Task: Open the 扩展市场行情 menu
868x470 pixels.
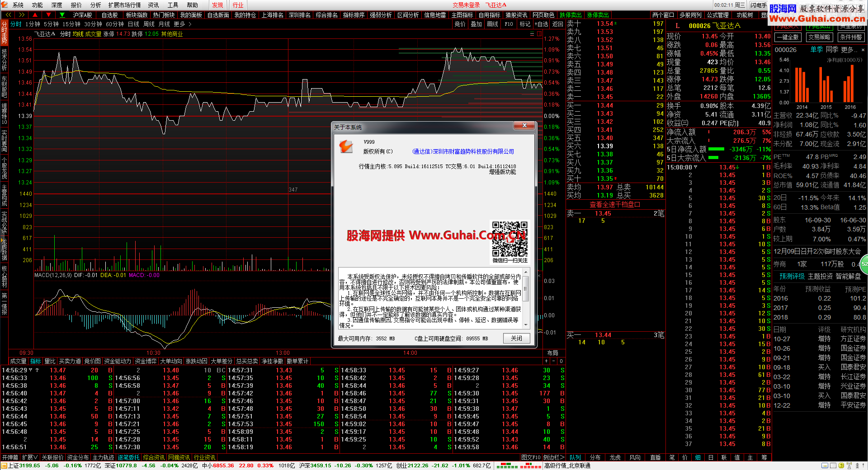Action: click(x=124, y=5)
